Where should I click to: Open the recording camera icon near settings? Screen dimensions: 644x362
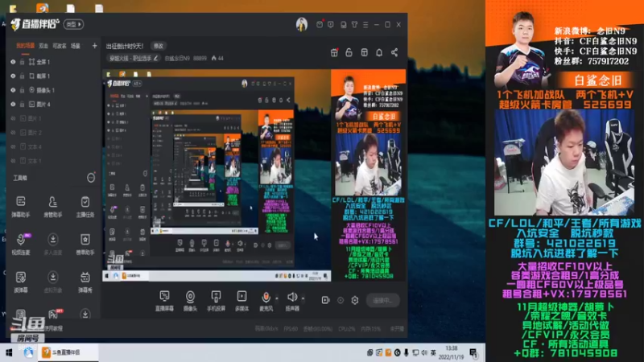tap(325, 300)
